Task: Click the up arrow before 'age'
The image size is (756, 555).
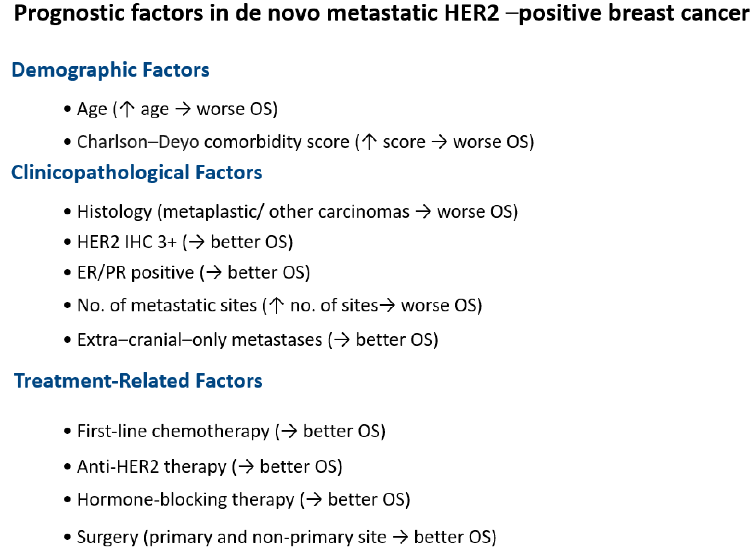Action: (x=127, y=109)
